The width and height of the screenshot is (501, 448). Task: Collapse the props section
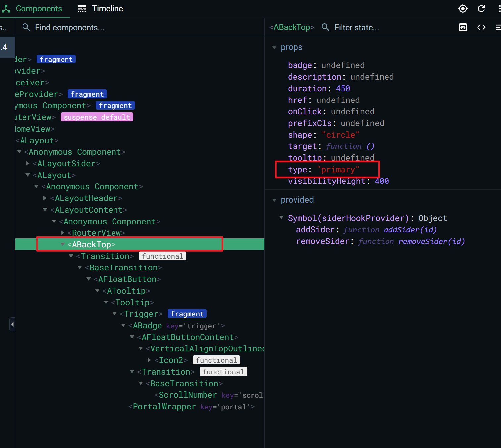[275, 47]
